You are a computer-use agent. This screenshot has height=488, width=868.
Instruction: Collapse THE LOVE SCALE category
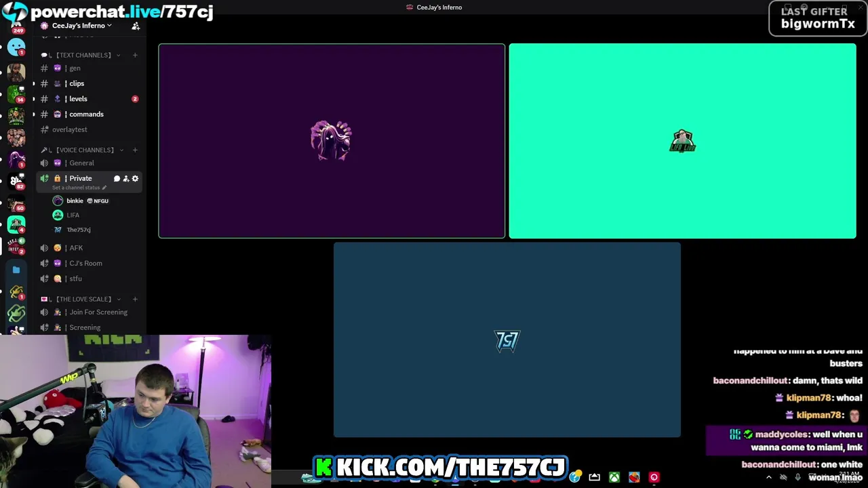click(x=82, y=299)
